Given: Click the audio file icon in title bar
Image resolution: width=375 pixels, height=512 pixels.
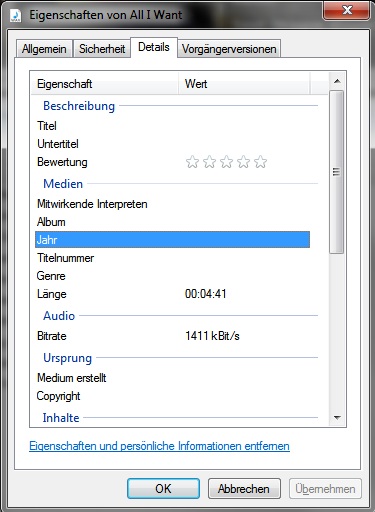Looking at the screenshot, I should [15, 15].
